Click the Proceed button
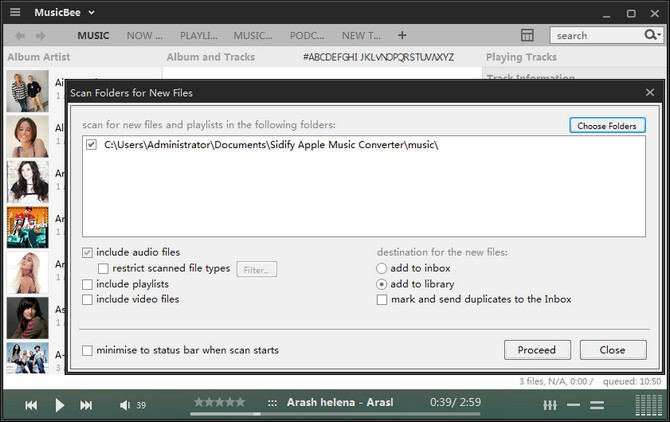Screen dimensions: 670x422 click(537, 350)
